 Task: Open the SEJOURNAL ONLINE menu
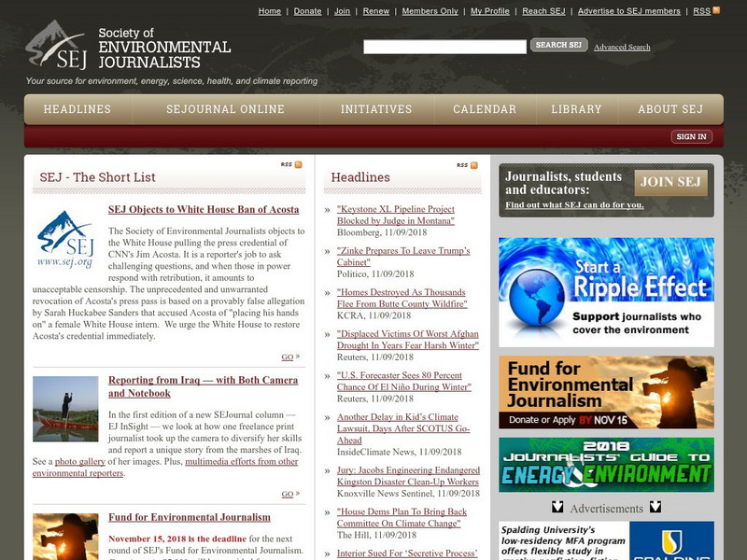225,109
